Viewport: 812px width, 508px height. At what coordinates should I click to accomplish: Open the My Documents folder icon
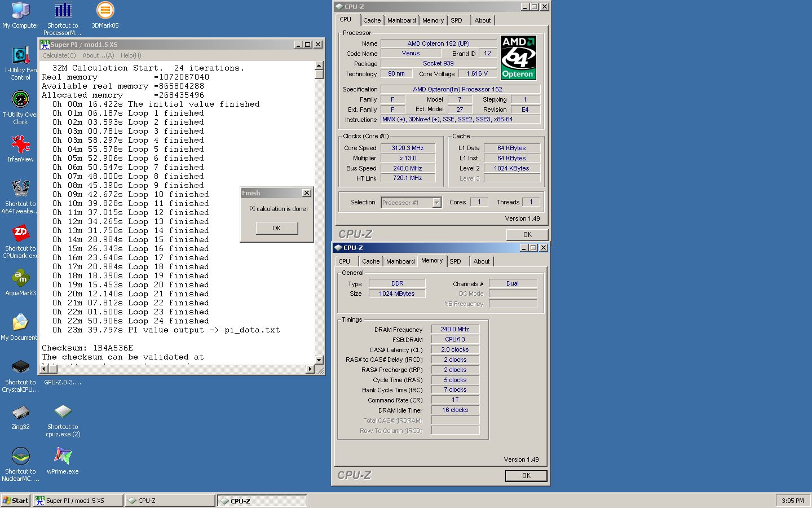coord(20,327)
